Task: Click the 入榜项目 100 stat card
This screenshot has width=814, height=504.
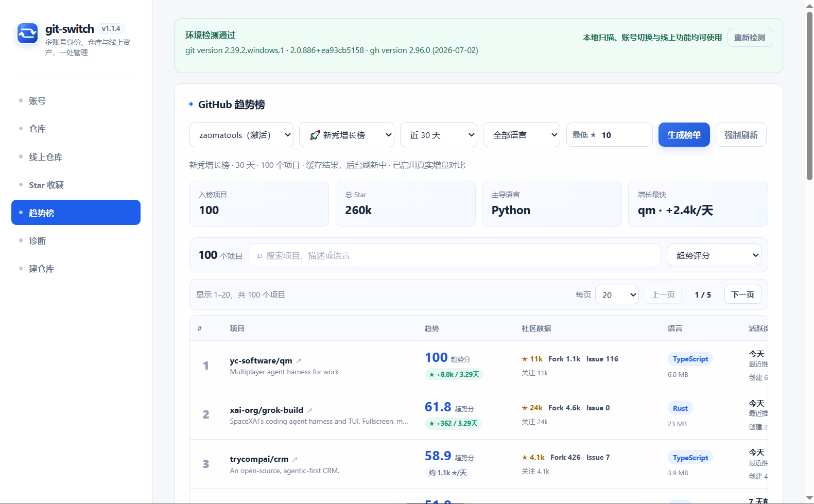Action: (259, 204)
